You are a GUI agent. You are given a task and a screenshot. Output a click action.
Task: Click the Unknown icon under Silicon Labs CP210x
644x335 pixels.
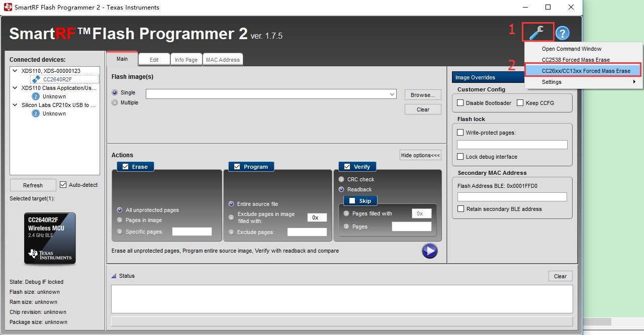pos(36,114)
